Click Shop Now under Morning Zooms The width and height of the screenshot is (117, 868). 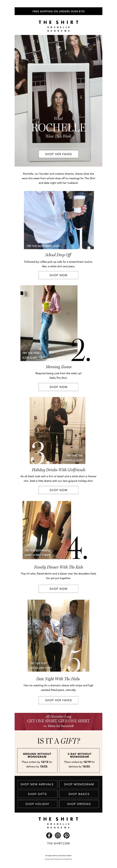tap(58, 387)
